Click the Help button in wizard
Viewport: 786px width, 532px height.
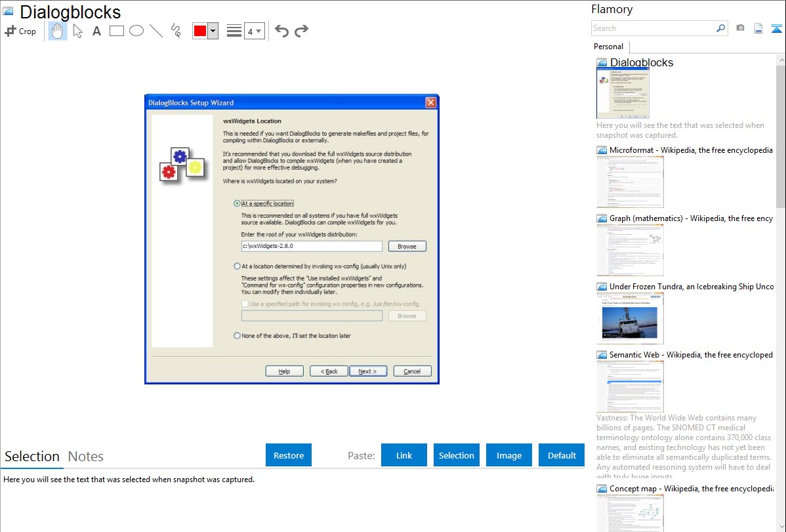284,371
